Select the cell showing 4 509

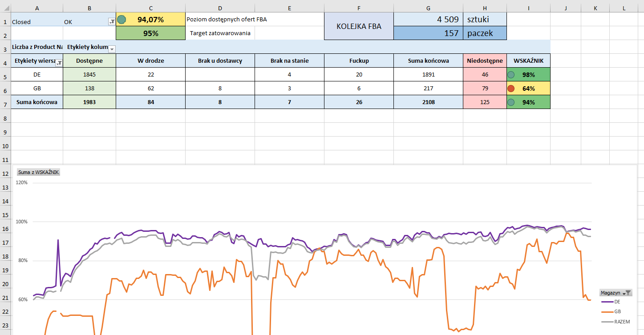[428, 20]
